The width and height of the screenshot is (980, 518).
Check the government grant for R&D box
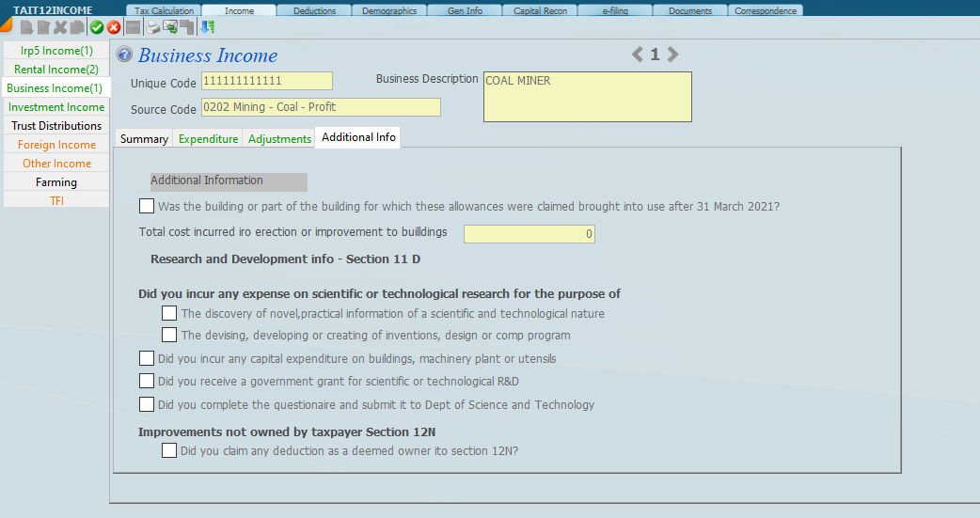(147, 381)
